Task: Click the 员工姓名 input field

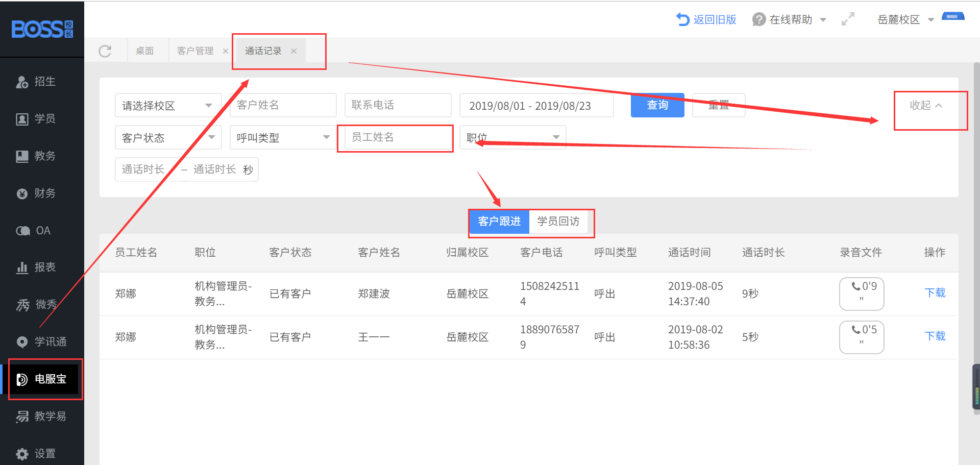Action: tap(398, 137)
